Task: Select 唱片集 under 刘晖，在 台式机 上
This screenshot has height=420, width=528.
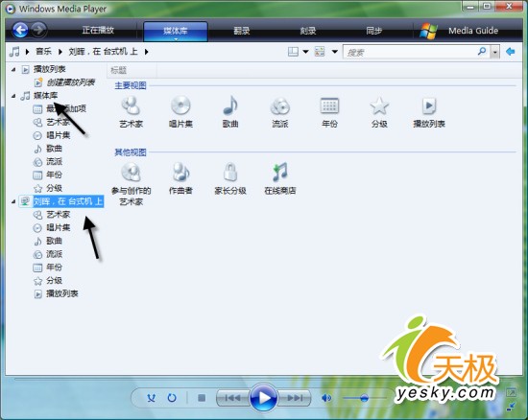Action: 58,227
